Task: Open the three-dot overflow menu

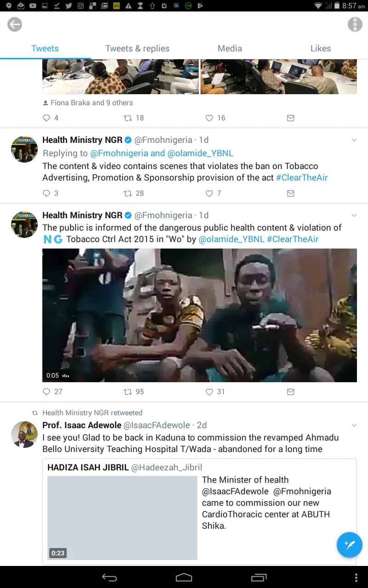Action: 355,24
